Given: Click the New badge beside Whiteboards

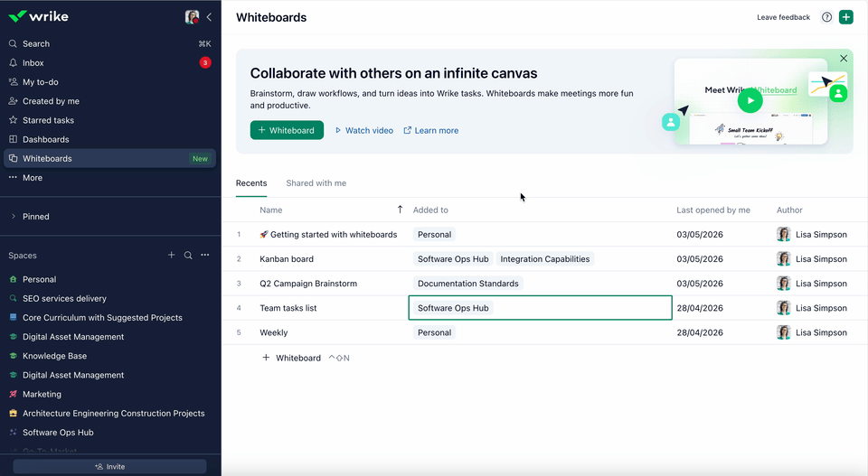Looking at the screenshot, I should click(x=200, y=159).
